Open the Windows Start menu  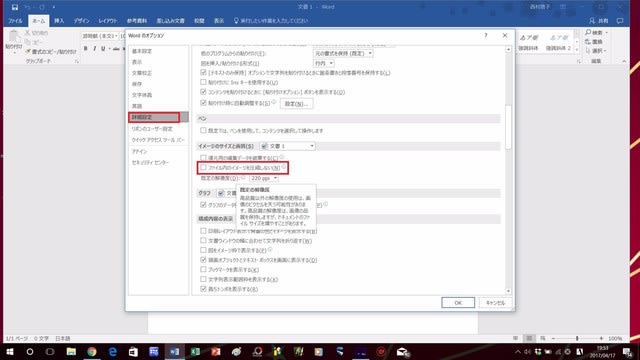coord(9,351)
